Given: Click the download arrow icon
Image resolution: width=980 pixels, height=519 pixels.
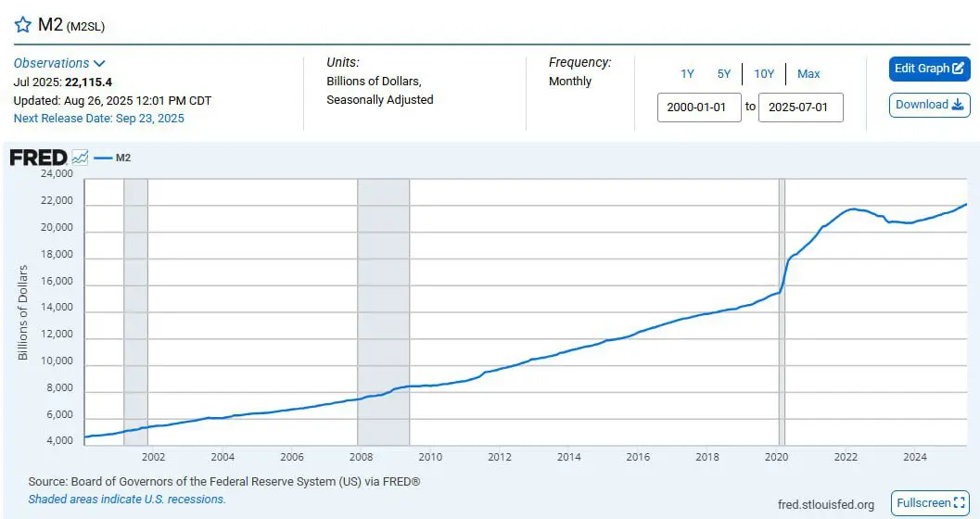Looking at the screenshot, I should click(958, 105).
